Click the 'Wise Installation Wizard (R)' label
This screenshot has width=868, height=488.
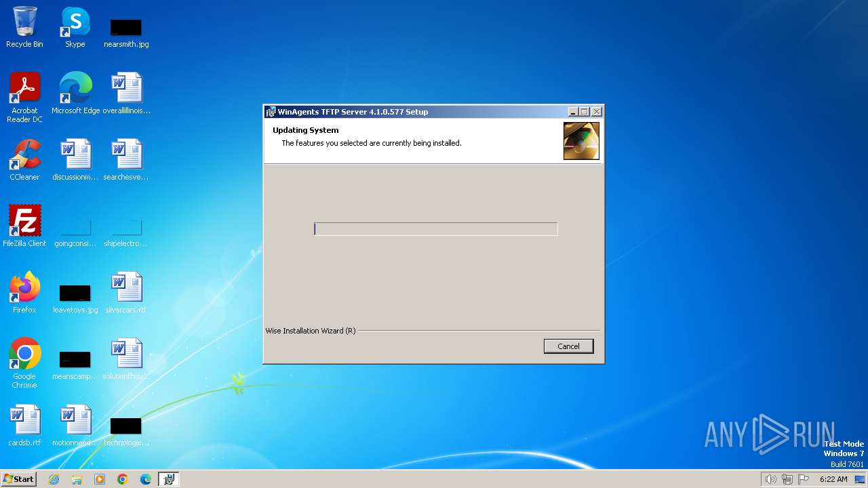coord(311,331)
